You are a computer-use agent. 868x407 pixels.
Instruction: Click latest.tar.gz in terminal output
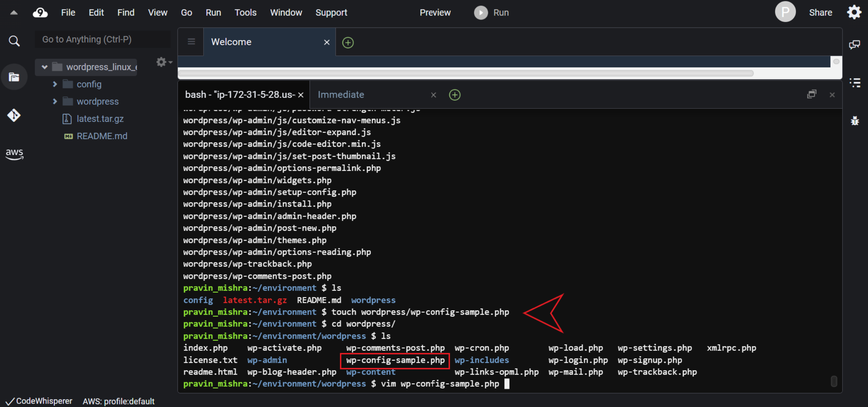255,300
